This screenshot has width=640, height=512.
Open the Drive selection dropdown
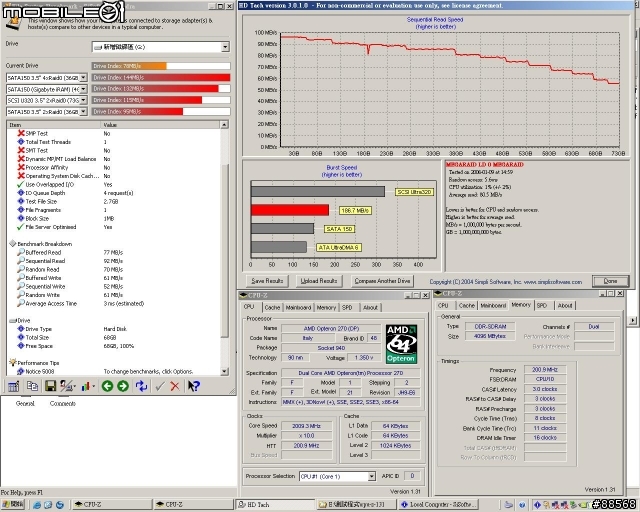pos(225,47)
